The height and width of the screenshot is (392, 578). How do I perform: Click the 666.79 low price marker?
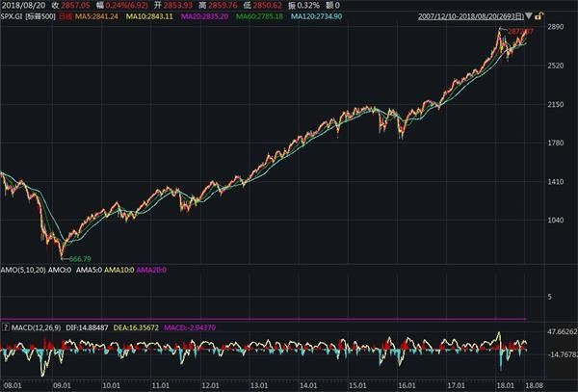click(75, 257)
